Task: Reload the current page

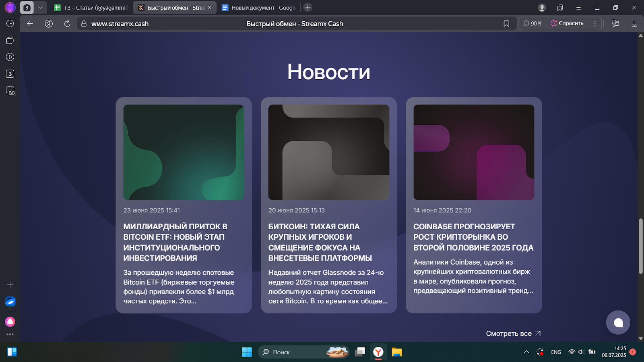Action: 67,24
